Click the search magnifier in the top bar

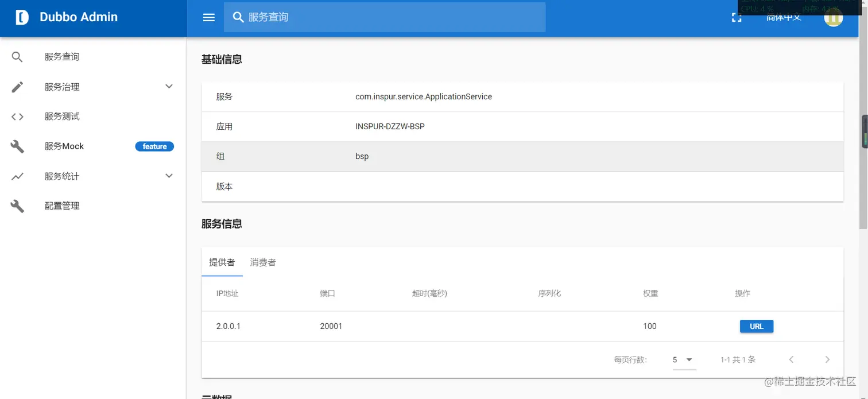238,17
